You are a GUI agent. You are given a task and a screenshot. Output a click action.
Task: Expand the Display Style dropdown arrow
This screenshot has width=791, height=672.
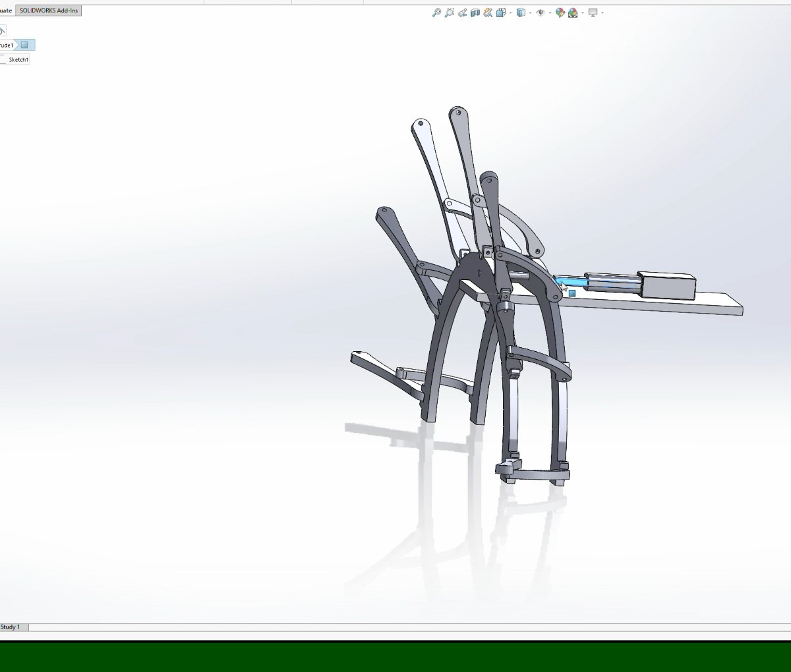pos(530,13)
